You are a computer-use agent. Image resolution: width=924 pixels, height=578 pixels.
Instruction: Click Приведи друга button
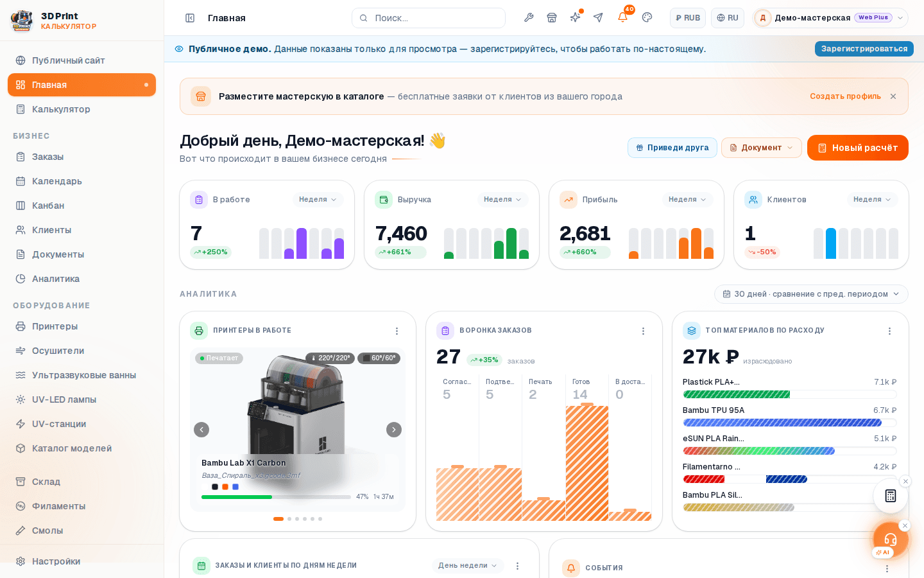pyautogui.click(x=672, y=148)
